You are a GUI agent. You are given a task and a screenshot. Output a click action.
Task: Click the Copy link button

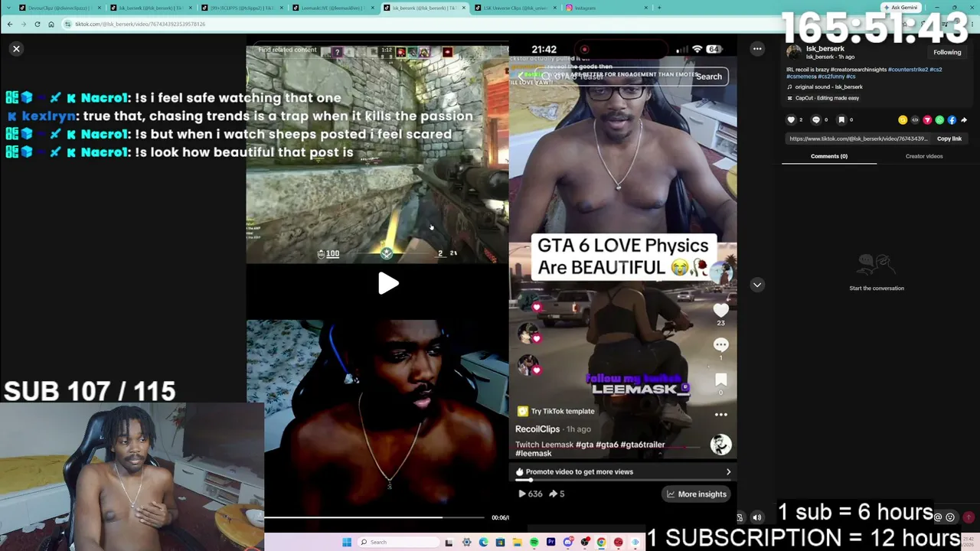point(949,139)
